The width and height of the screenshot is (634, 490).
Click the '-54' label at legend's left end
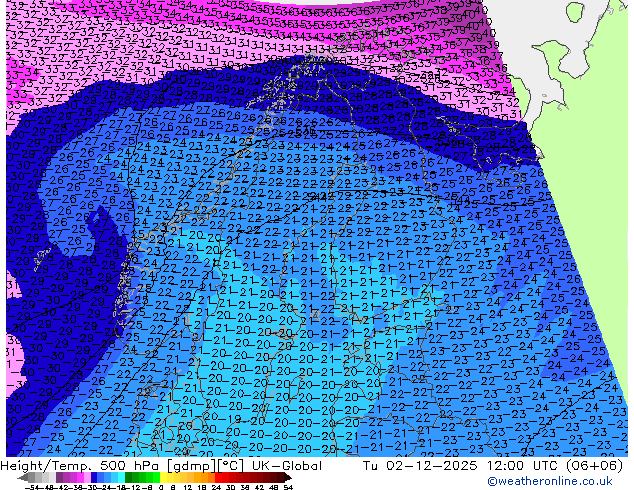[x=32, y=487]
